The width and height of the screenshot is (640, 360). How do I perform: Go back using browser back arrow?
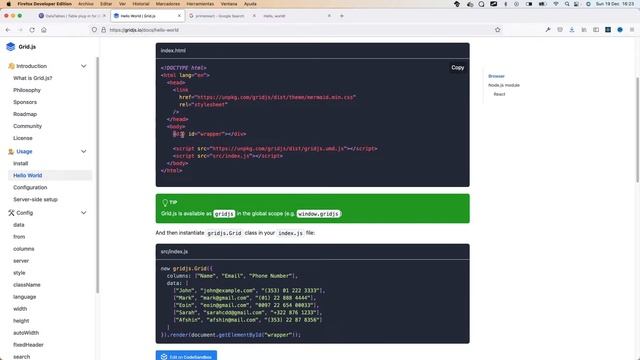(8, 30)
